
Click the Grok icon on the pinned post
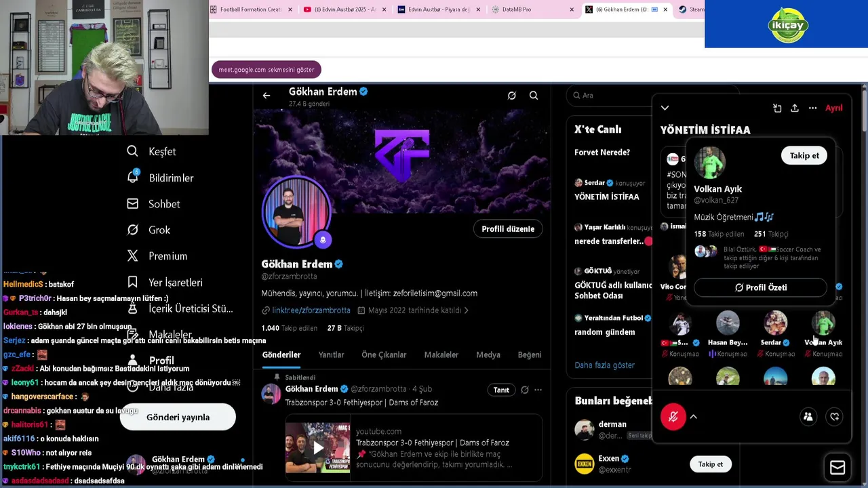pyautogui.click(x=524, y=390)
